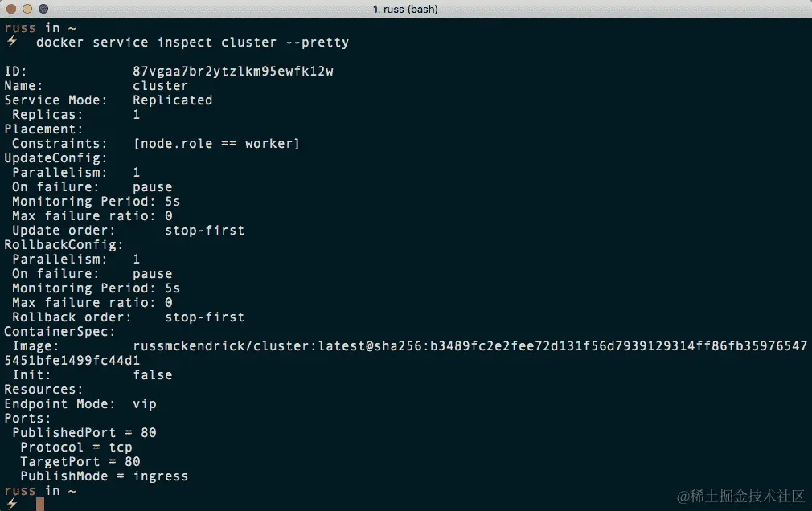
Task: Click the 'Protocol = tcp' line
Action: pos(76,448)
